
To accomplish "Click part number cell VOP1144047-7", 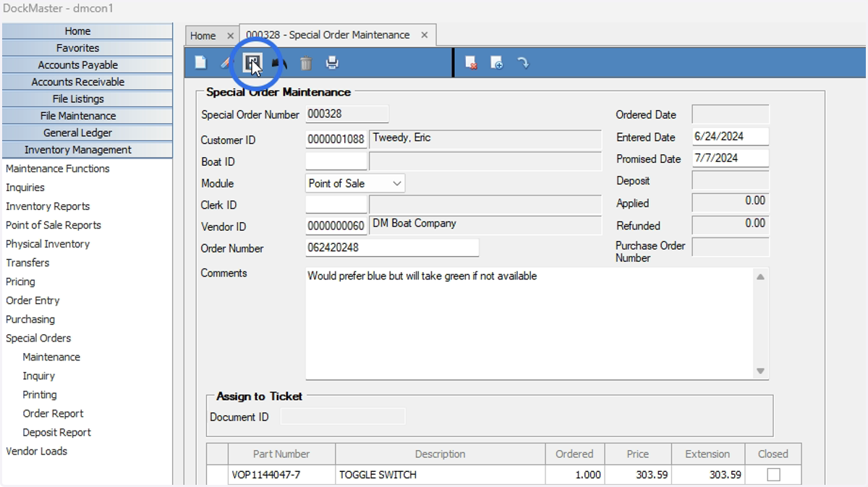I will [281, 475].
